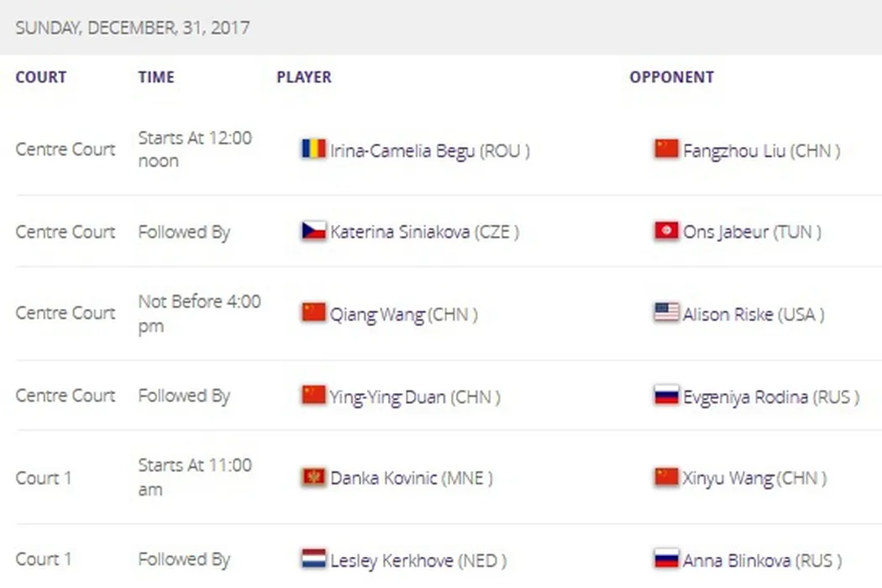The height and width of the screenshot is (588, 882).
Task: Click the Tunisian flag beside Ons Jabeur
Action: (666, 231)
